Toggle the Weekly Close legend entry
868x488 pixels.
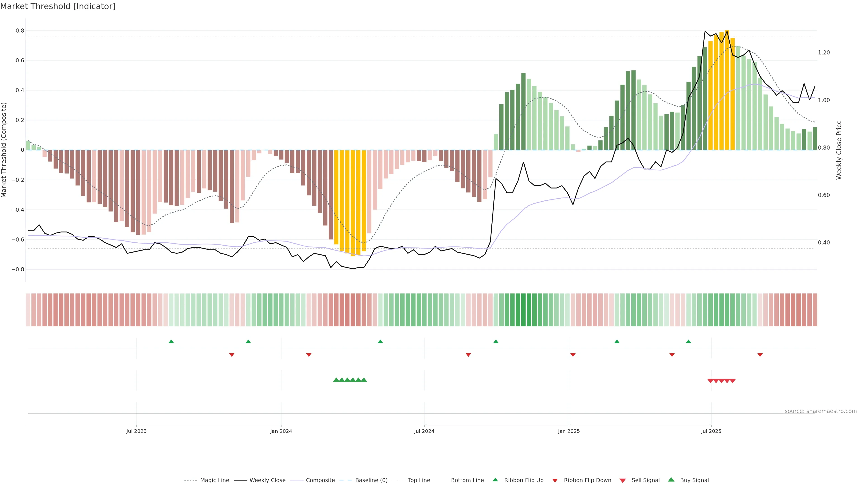click(267, 480)
